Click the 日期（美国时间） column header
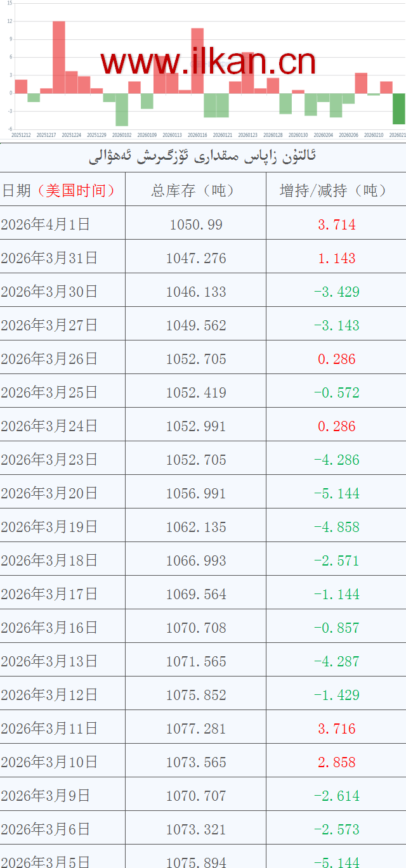 coord(59,190)
